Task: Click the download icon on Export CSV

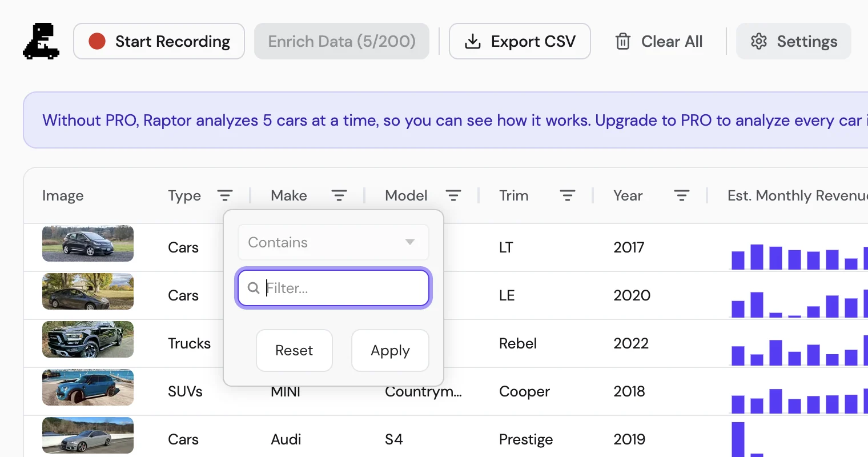Action: [473, 42]
